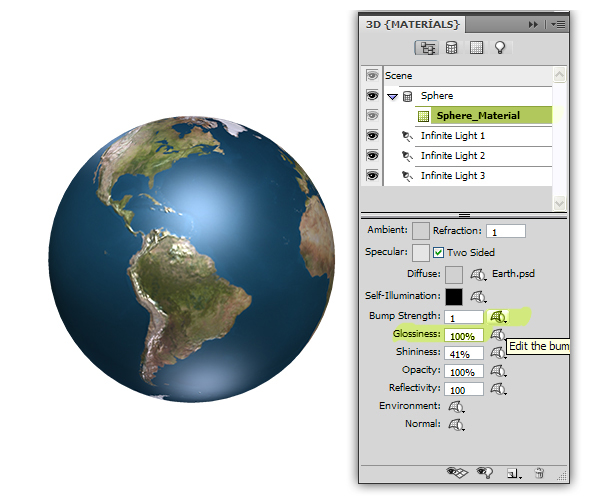This screenshot has width=600, height=500.
Task: Click the divider grip between panel sections
Action: point(464,216)
